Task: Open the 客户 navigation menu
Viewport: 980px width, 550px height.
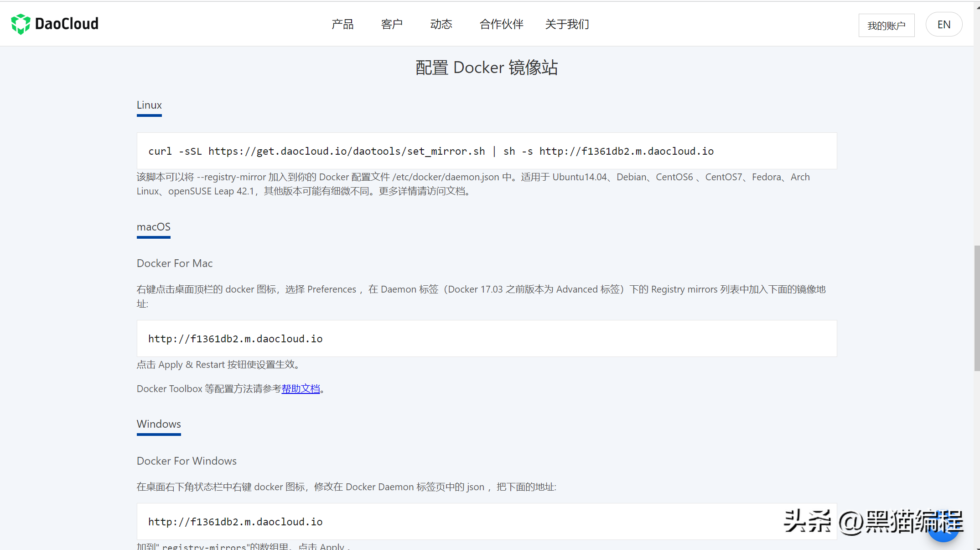Action: pyautogui.click(x=392, y=24)
